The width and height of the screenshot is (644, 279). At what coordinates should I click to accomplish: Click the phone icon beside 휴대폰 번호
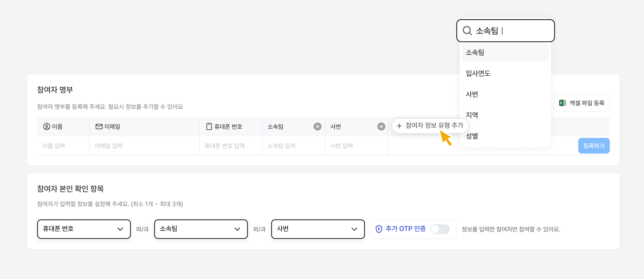[x=209, y=126]
